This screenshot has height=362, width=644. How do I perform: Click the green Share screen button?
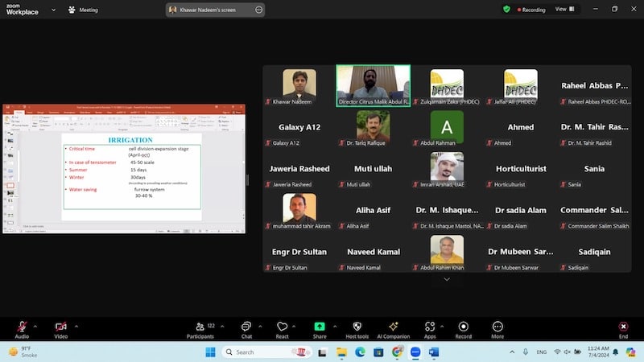coord(320,329)
